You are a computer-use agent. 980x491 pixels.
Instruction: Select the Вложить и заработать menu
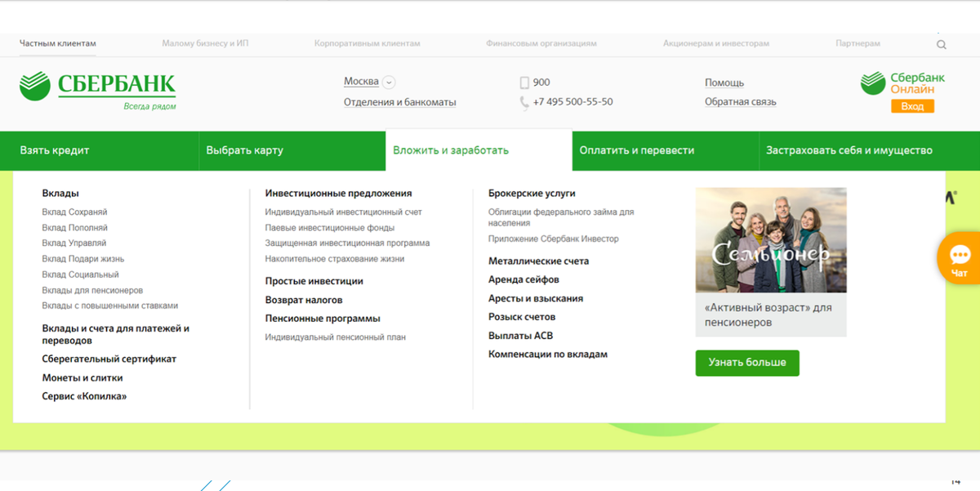(479, 150)
